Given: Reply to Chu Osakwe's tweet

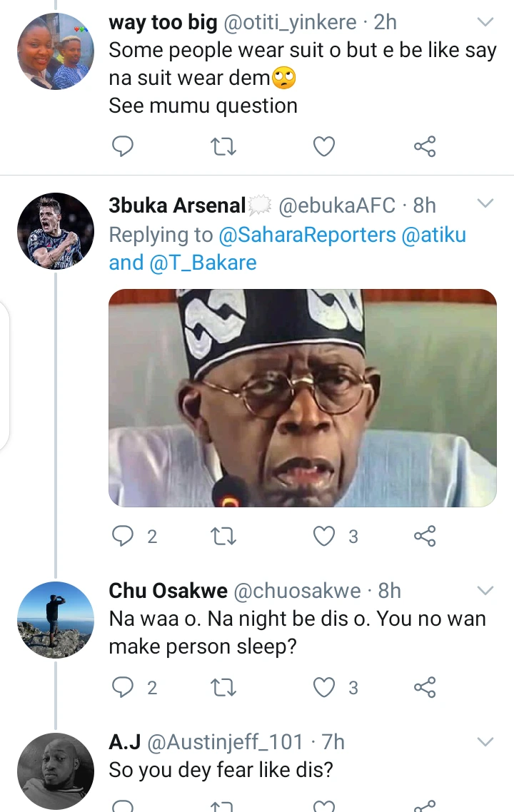Looking at the screenshot, I should [x=124, y=687].
